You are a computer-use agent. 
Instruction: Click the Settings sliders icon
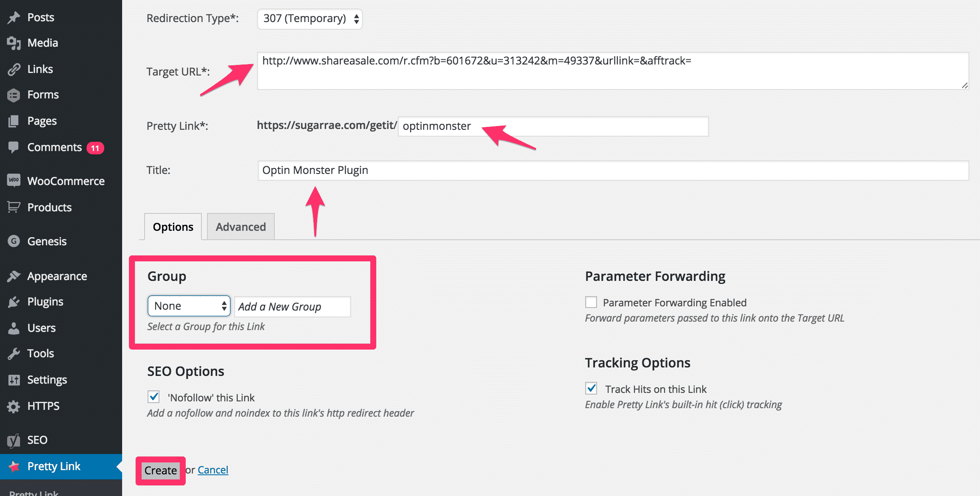coord(14,380)
